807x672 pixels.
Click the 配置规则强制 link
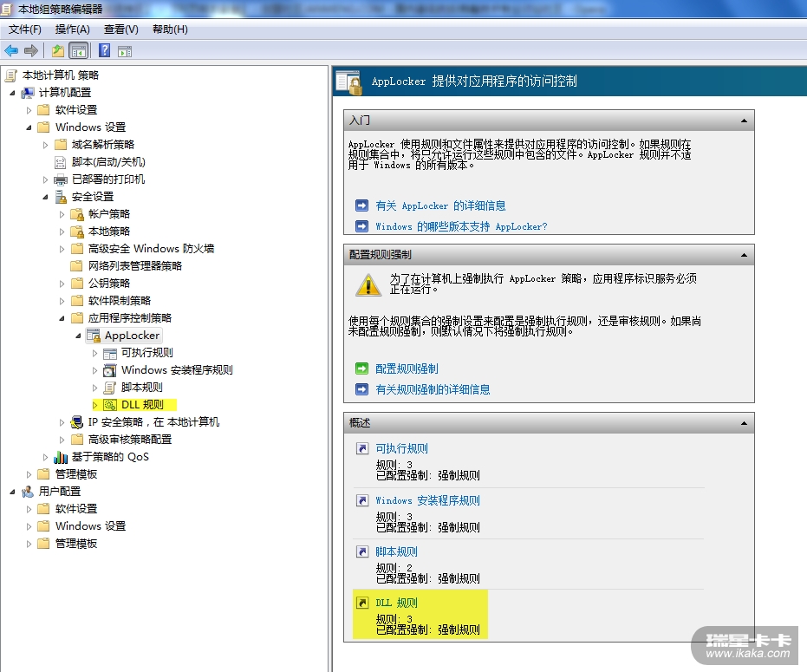pos(407,369)
